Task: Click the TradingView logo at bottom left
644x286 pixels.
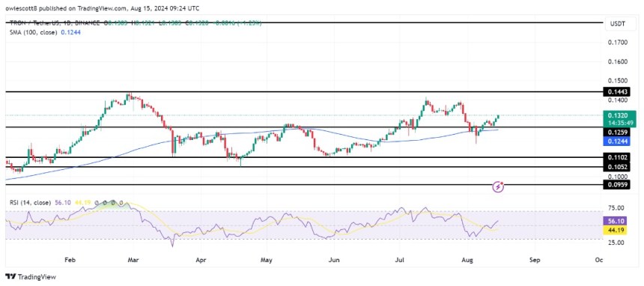Action: click(x=31, y=277)
